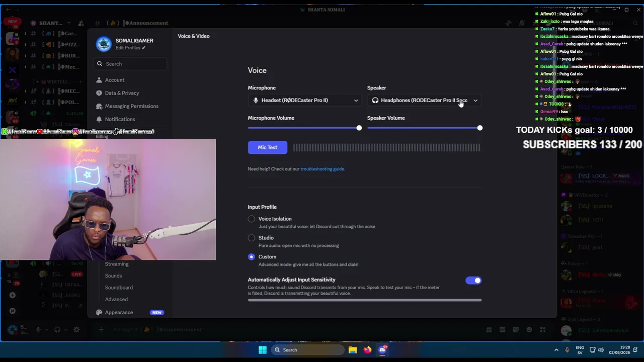Click the Discord taskbar icon
Image resolution: width=644 pixels, height=362 pixels.
(383, 349)
